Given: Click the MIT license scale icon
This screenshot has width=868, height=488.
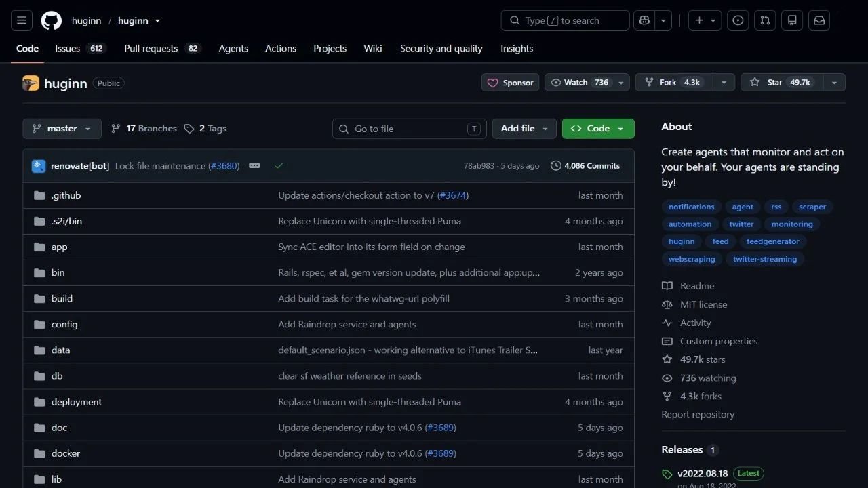Looking at the screenshot, I should point(667,304).
